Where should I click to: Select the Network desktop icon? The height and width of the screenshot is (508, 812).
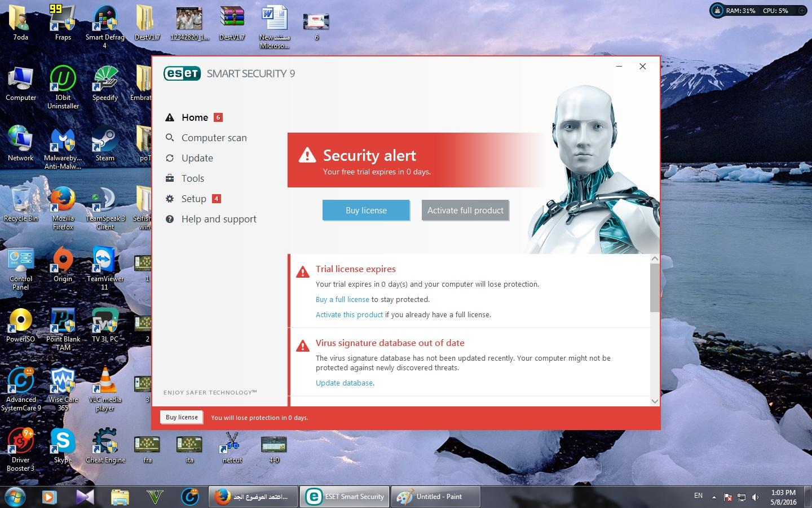click(20, 143)
